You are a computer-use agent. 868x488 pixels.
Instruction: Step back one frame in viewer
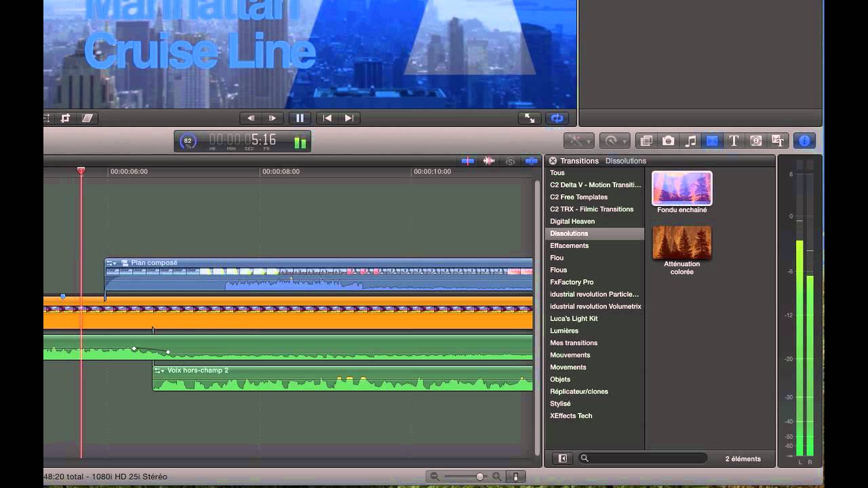pyautogui.click(x=251, y=118)
